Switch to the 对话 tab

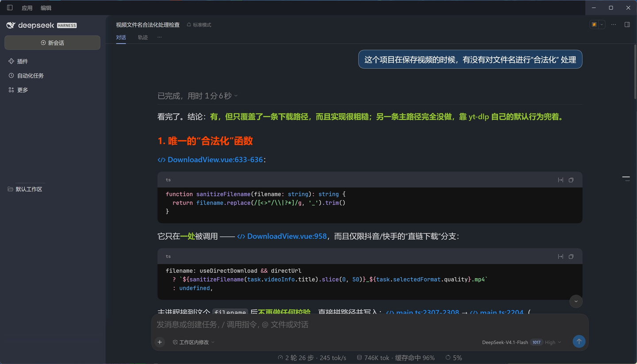[x=121, y=38]
